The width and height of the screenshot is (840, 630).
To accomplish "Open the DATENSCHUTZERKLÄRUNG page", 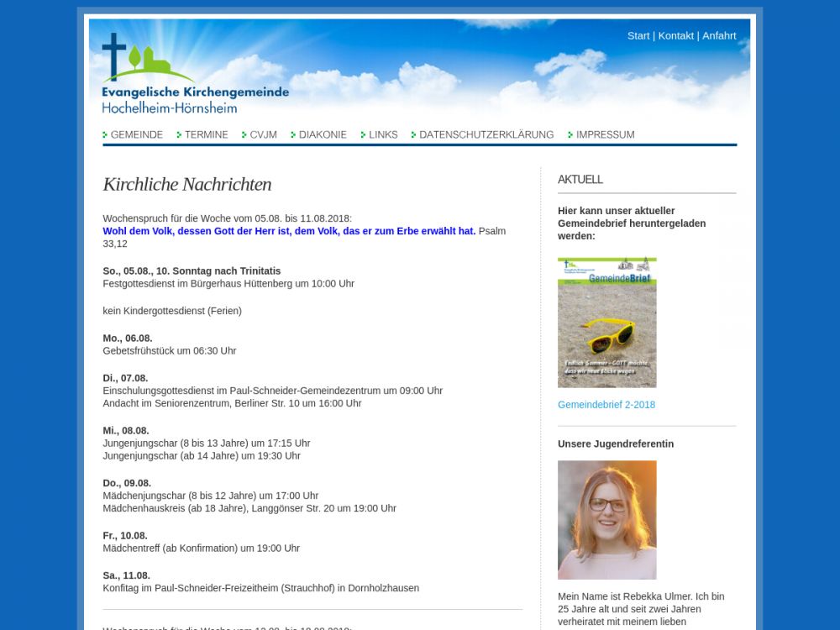I will coord(486,134).
